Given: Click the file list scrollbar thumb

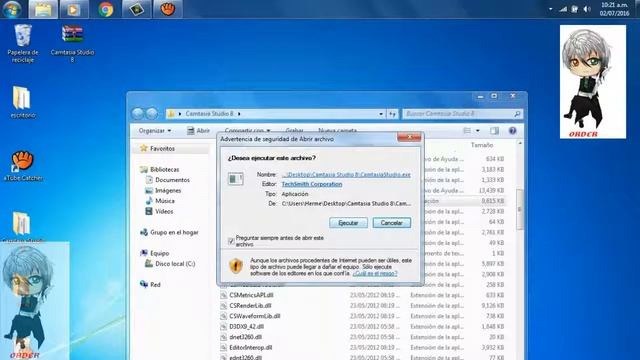Looking at the screenshot, I should coord(520,209).
